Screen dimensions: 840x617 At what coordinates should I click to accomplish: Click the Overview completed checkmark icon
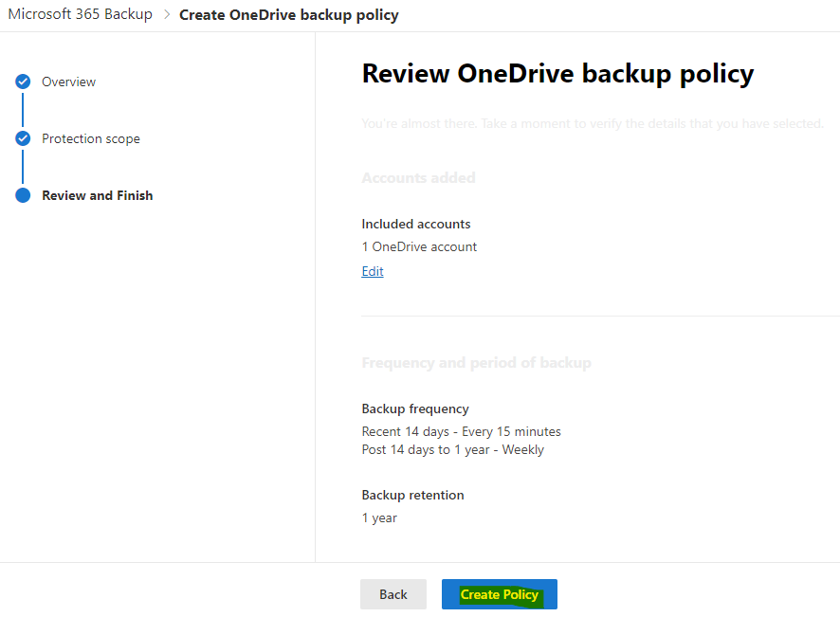(x=23, y=82)
